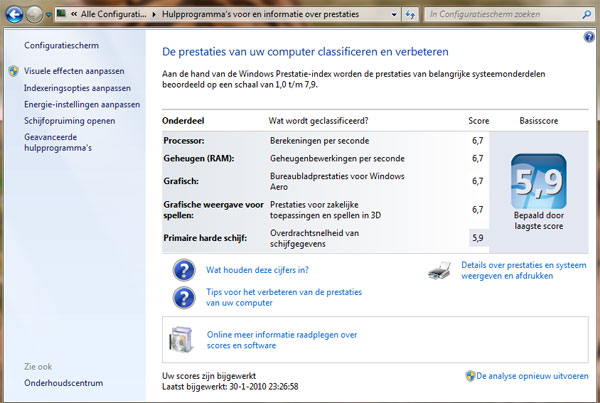Go back with the blue Back arrow
This screenshot has width=600, height=403.
(14, 15)
